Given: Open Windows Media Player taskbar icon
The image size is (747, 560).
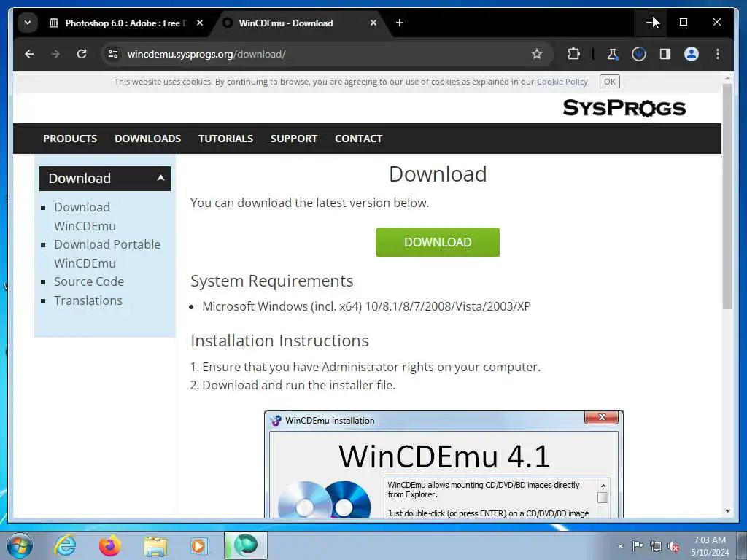Looking at the screenshot, I should [x=199, y=545].
